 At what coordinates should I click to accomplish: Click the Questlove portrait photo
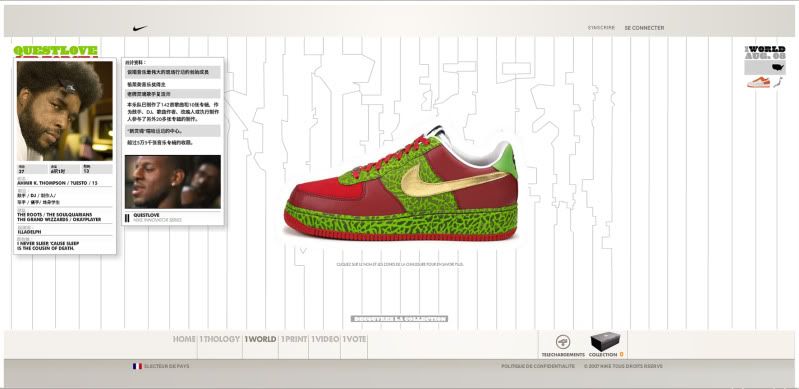pos(65,111)
